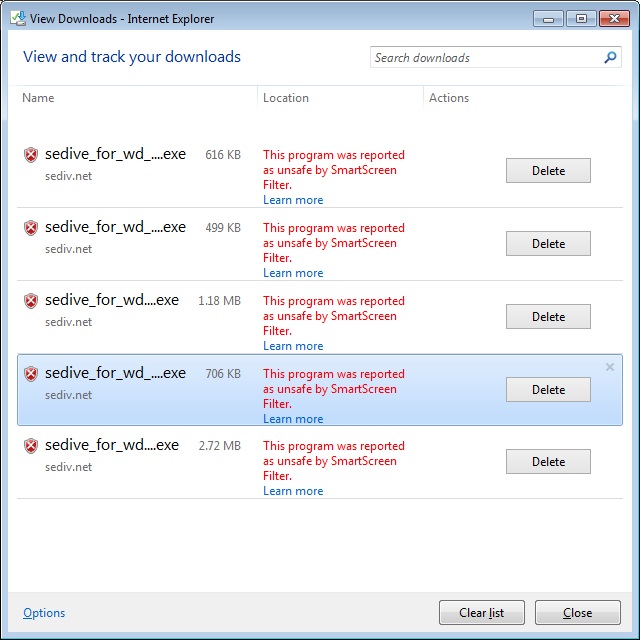Remove highlighted 706 KB item via small X

pos(610,367)
